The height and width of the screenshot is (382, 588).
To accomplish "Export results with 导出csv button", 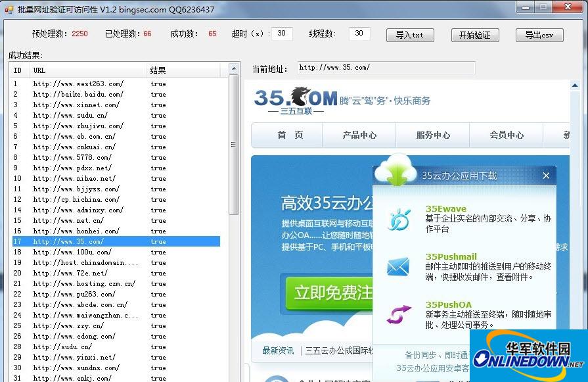I will click(x=539, y=35).
